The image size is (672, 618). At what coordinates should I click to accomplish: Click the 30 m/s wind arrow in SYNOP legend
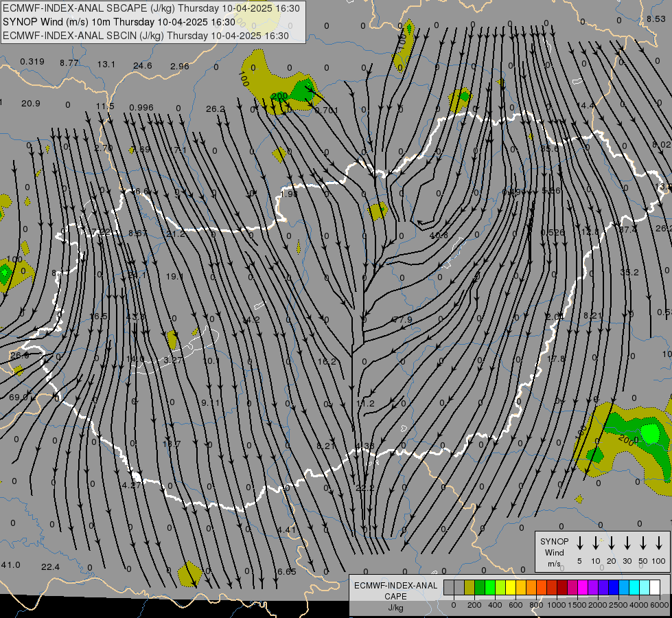627,543
